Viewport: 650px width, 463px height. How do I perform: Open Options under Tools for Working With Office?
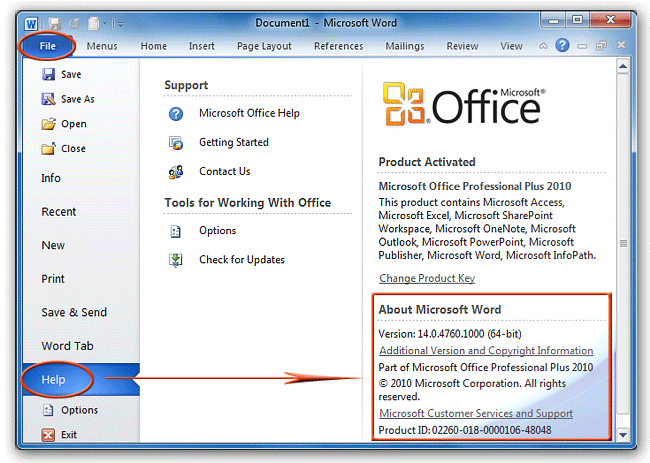click(x=218, y=230)
